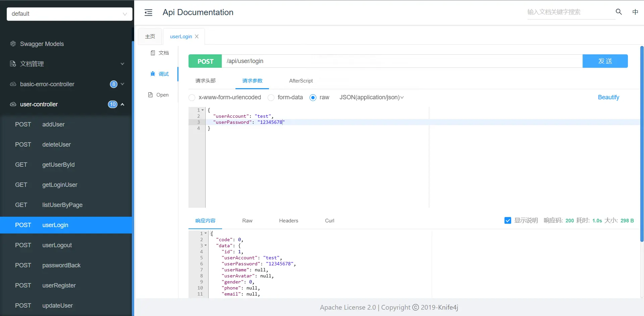Viewport: 644px width, 316px height.
Task: Toggle the 显示说明 checkbox
Action: pos(508,220)
